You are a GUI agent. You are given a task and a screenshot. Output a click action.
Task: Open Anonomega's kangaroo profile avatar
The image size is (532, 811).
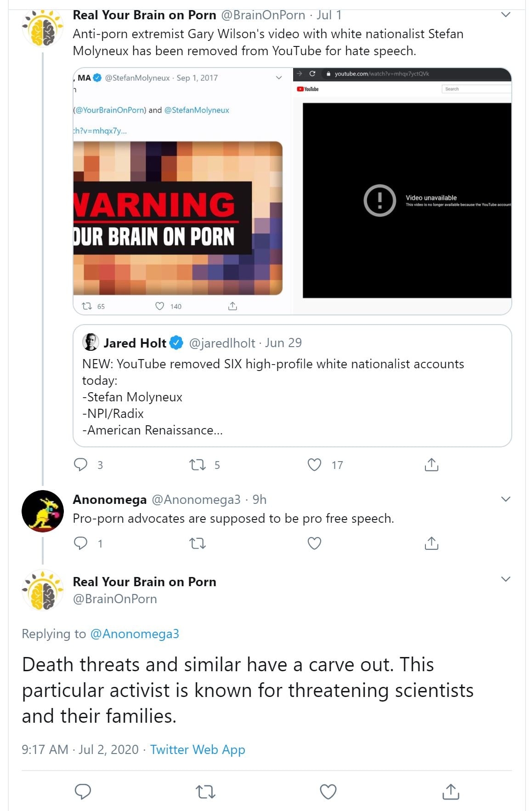point(43,511)
